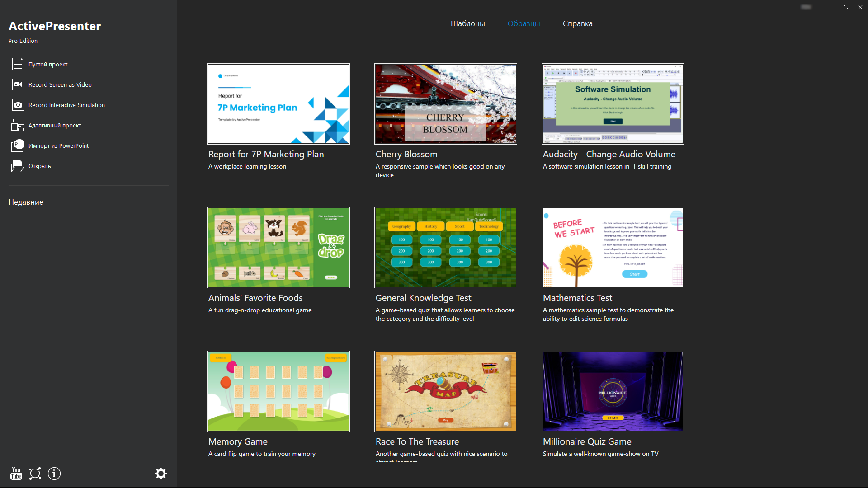Image resolution: width=868 pixels, height=488 pixels.
Task: Open the Audacity Change Audio Volume thumbnail
Action: click(613, 104)
